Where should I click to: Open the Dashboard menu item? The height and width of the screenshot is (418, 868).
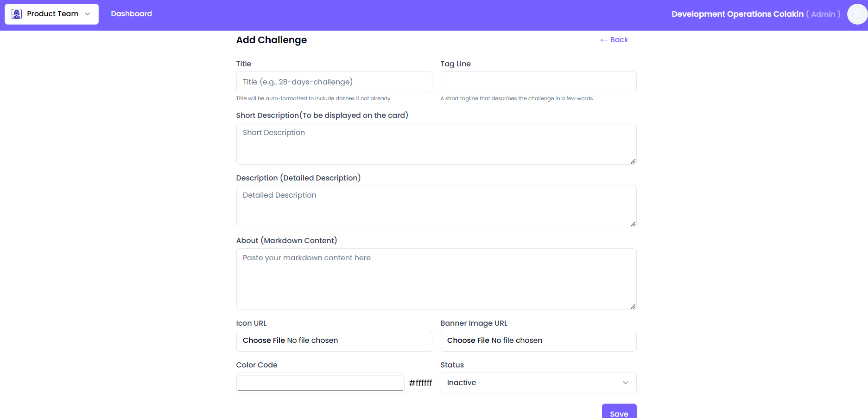click(131, 14)
